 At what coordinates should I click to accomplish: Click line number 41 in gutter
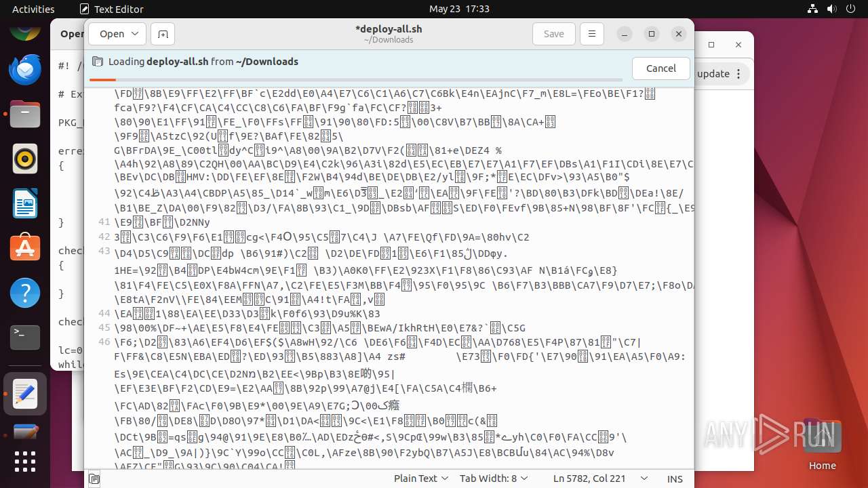coord(104,222)
